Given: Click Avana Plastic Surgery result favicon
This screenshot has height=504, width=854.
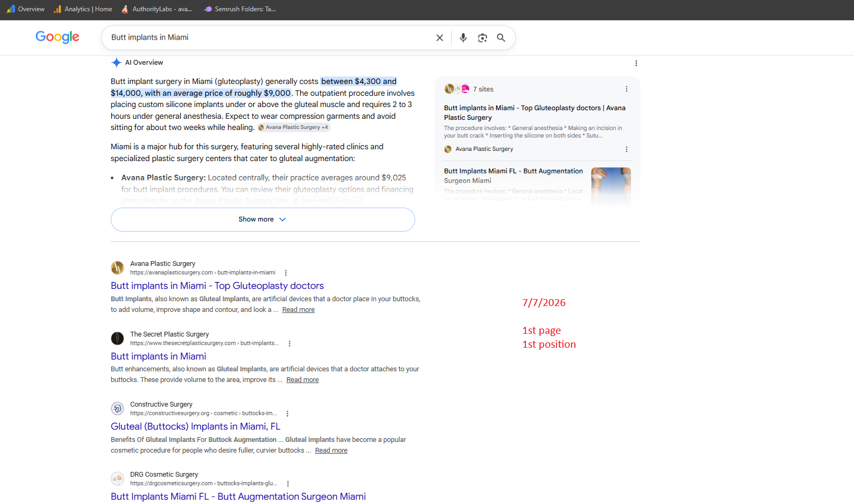Looking at the screenshot, I should tap(117, 268).
